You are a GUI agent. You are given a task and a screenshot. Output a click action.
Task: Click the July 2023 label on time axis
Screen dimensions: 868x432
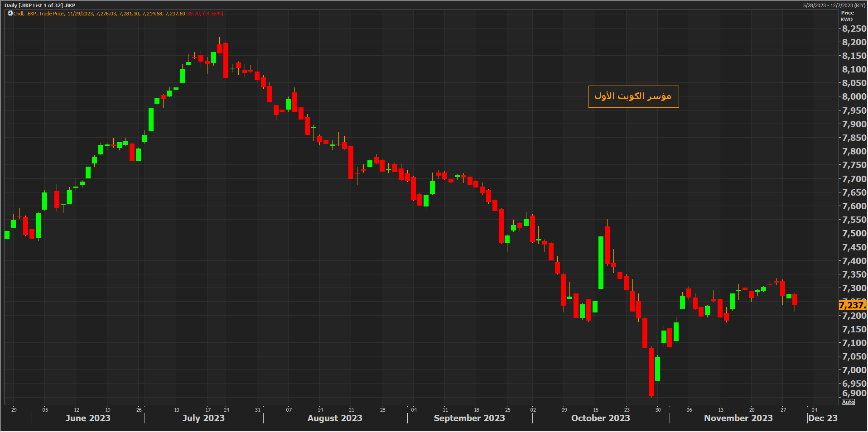click(x=203, y=418)
